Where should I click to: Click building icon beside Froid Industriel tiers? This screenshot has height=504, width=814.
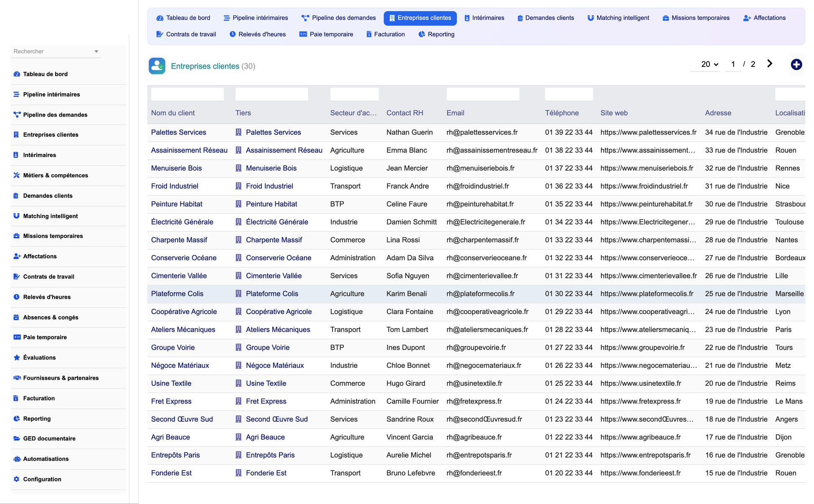point(238,186)
